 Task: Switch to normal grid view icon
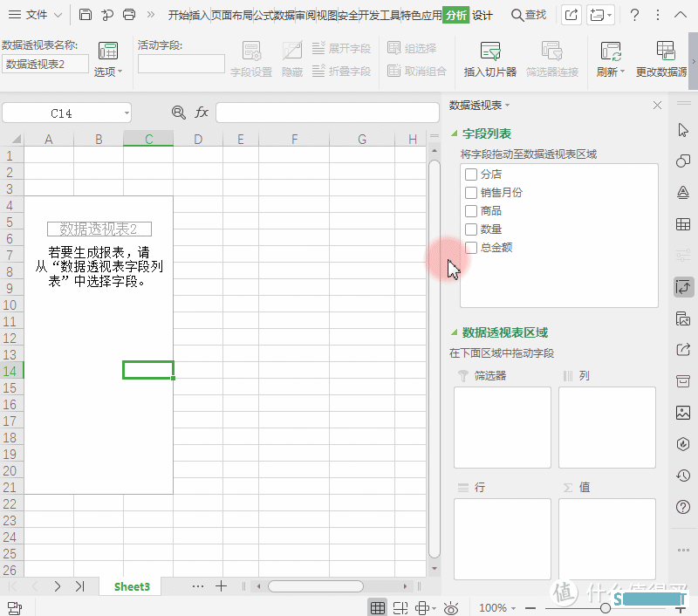pos(378,607)
